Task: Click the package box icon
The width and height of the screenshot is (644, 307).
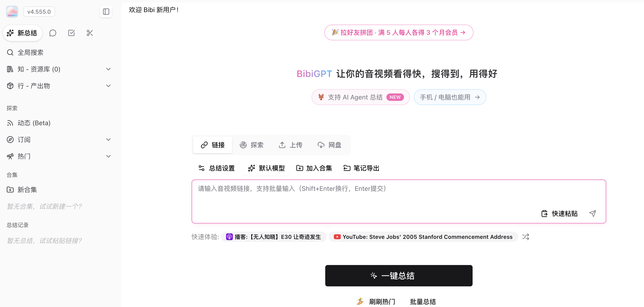Action: (10, 86)
